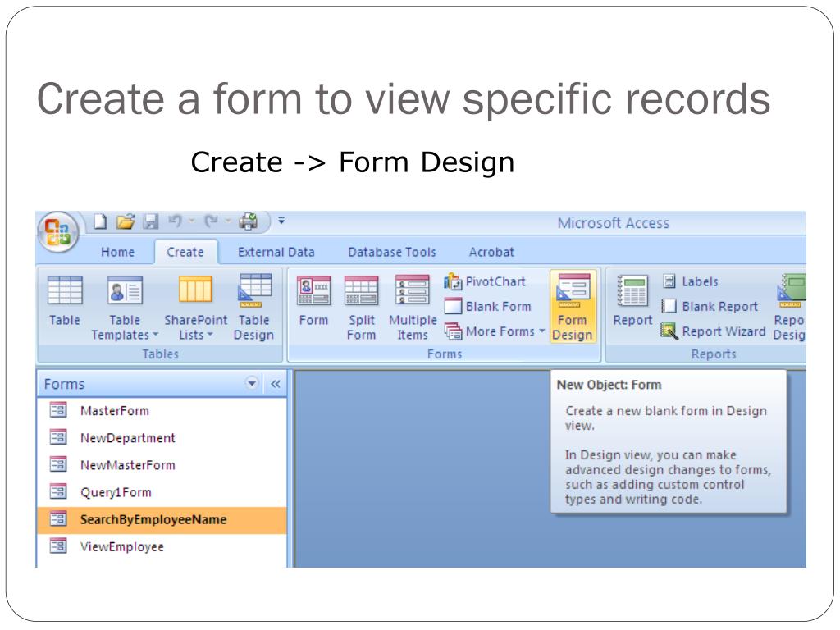Viewport: 840px width, 630px height.
Task: Open the Database Tools tab
Action: click(x=391, y=252)
